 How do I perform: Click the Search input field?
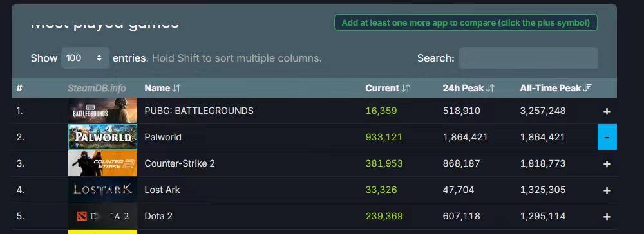tap(528, 58)
